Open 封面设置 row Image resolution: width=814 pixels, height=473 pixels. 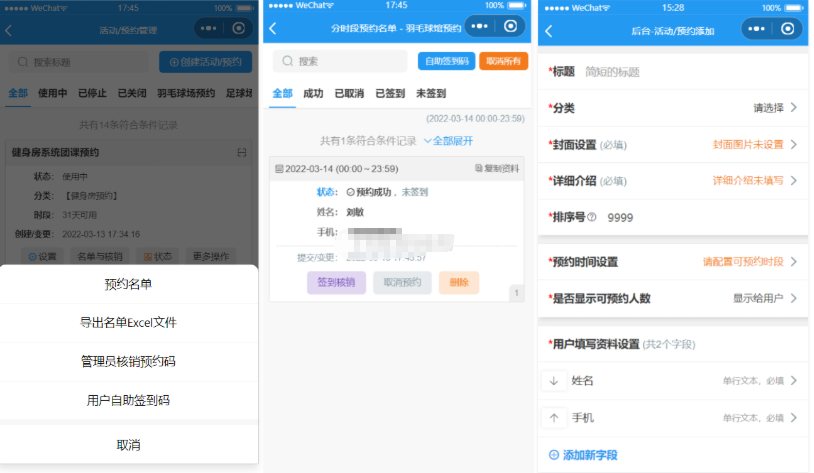point(673,144)
